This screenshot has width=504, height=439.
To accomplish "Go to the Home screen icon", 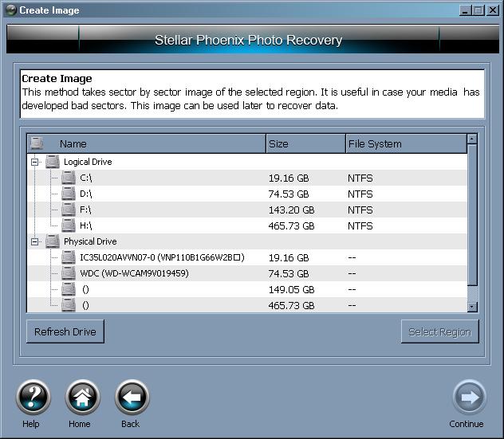I will click(x=82, y=398).
